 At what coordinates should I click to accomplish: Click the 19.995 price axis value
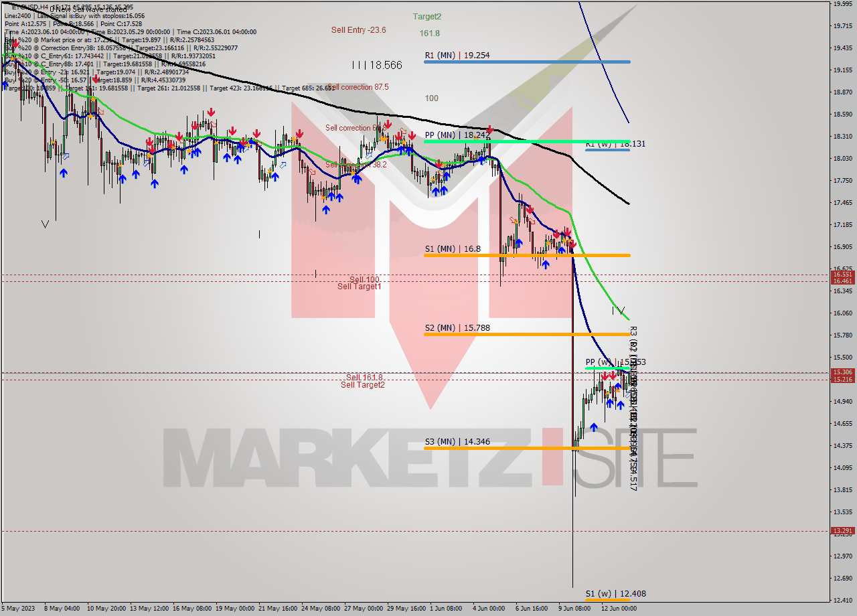(x=842, y=4)
